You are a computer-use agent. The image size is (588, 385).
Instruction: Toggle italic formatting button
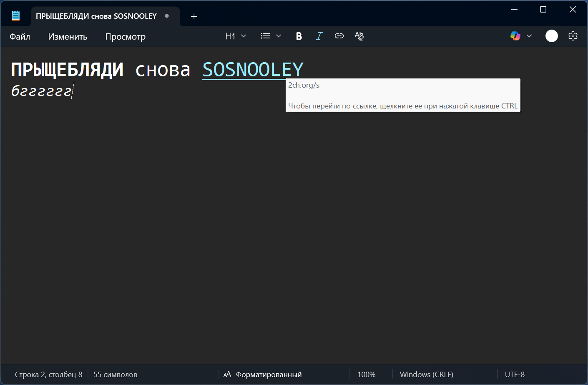[x=319, y=36]
